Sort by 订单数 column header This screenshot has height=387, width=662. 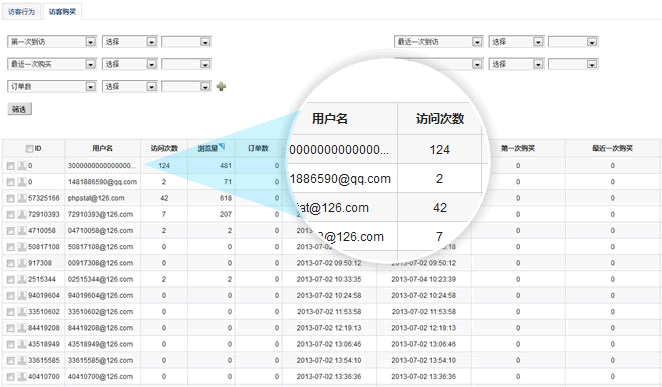pyautogui.click(x=258, y=148)
